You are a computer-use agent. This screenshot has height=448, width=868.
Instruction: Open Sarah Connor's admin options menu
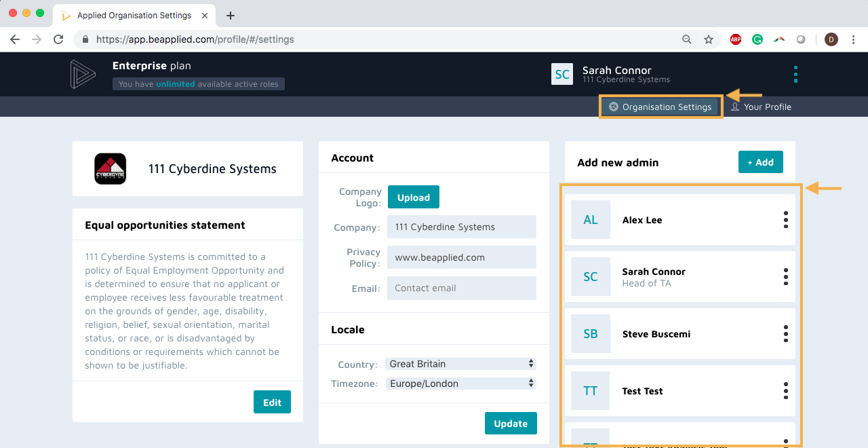point(785,276)
